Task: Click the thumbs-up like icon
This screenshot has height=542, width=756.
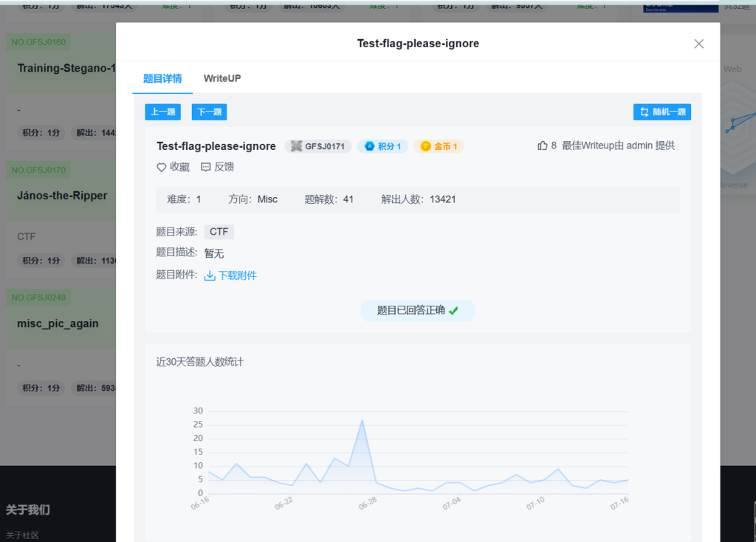Action: (543, 145)
